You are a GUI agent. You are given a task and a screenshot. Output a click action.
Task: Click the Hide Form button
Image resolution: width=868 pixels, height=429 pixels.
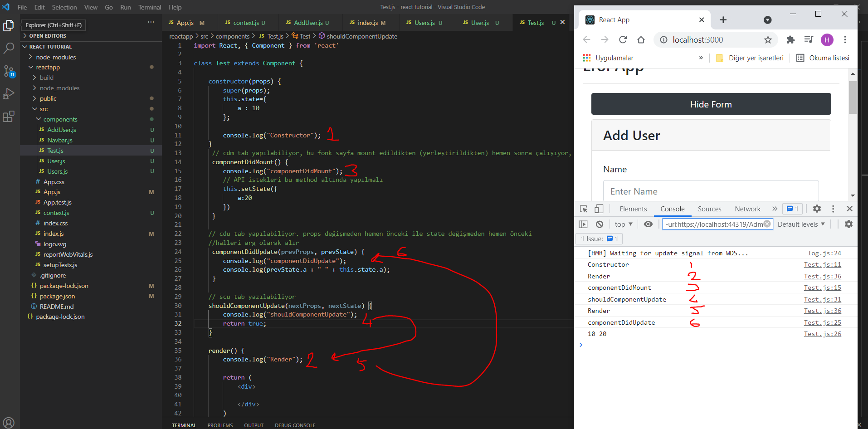click(711, 104)
